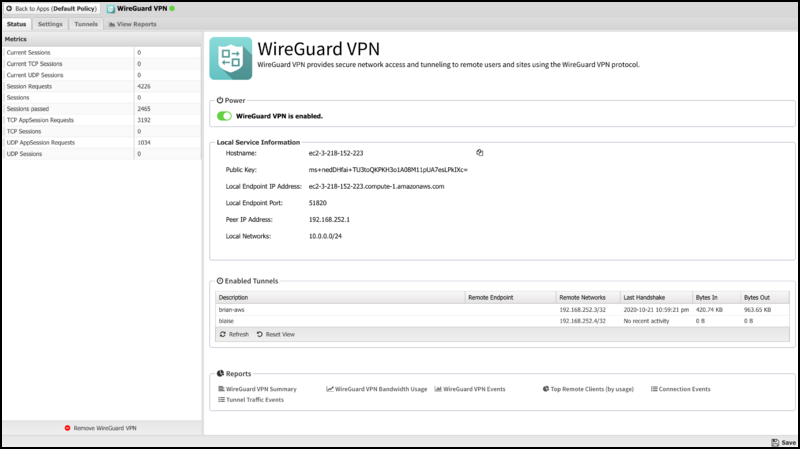Viewport: 800px width, 449px height.
Task: Click the Back to Apps arrow icon
Action: pyautogui.click(x=9, y=9)
